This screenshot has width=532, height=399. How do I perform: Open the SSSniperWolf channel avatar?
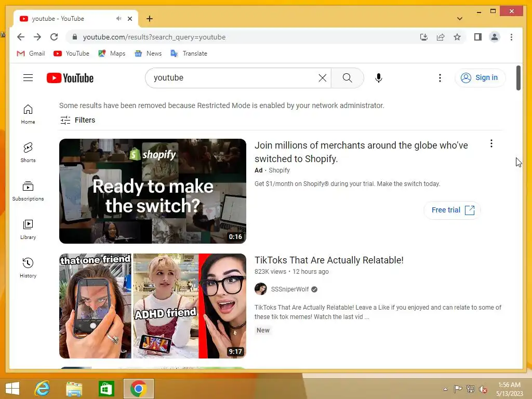click(261, 289)
